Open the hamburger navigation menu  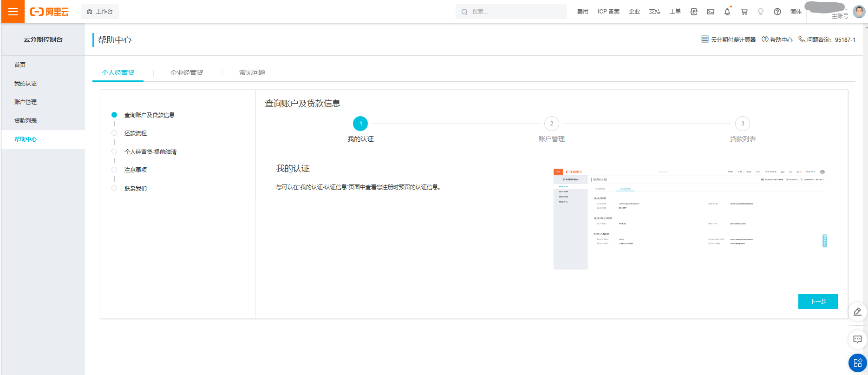pyautogui.click(x=13, y=12)
